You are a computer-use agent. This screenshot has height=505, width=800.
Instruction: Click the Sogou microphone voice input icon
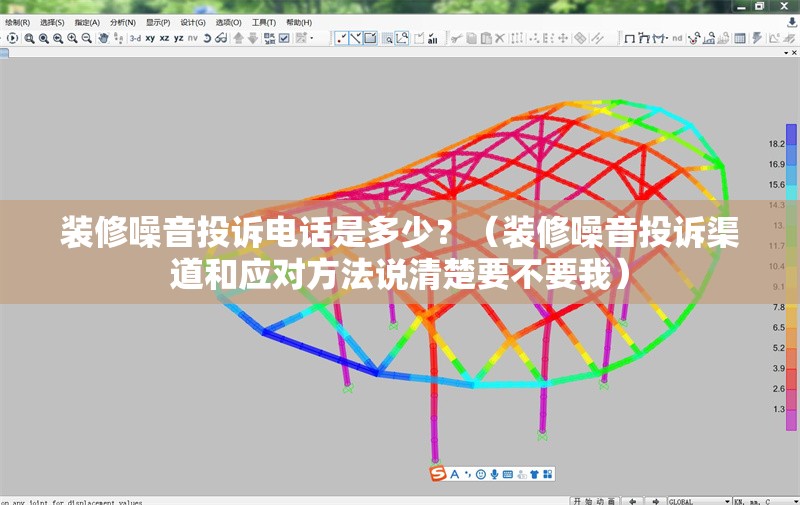494,474
